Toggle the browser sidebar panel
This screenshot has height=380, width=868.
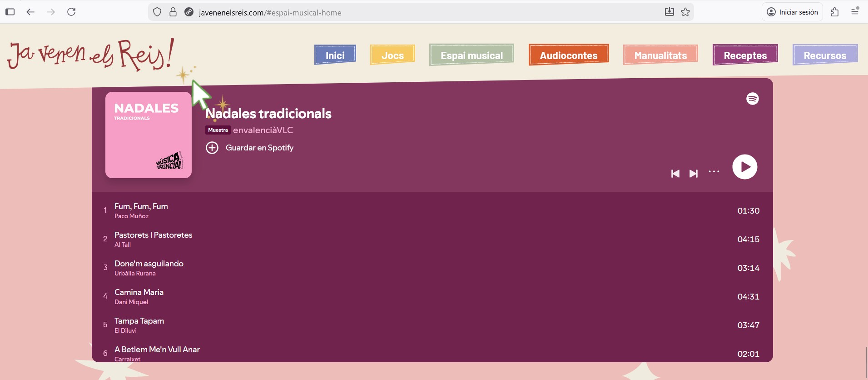[10, 12]
